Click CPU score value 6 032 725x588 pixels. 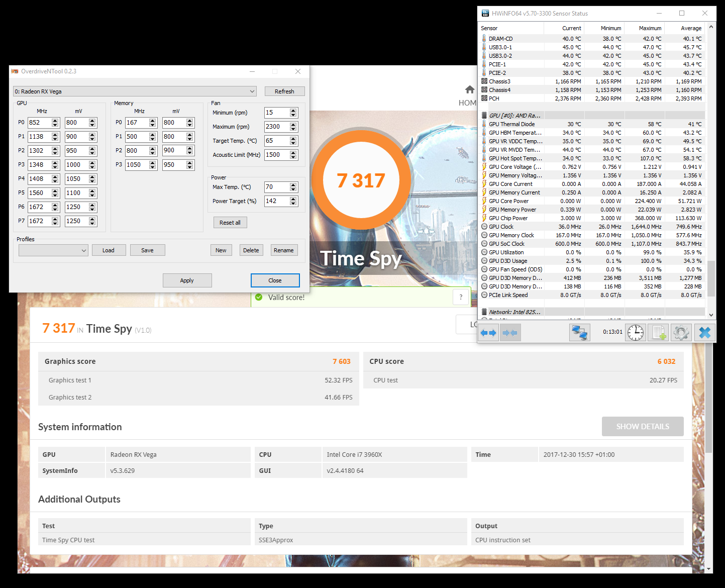click(x=666, y=361)
